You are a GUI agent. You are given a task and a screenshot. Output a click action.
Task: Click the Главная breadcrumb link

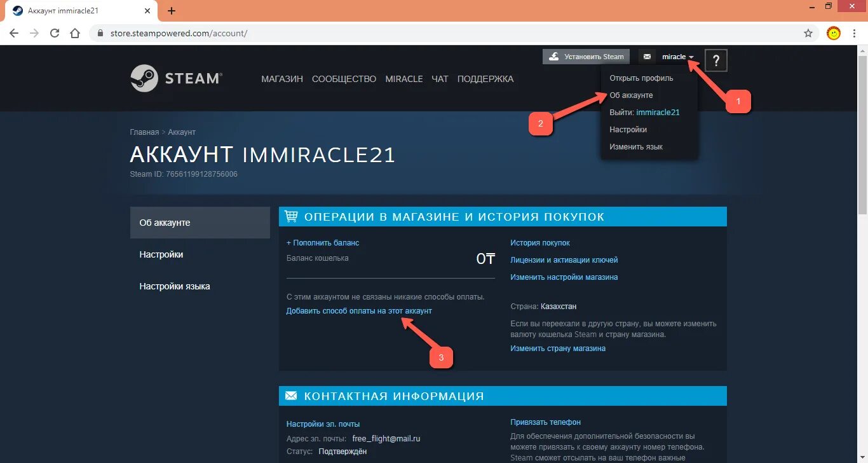click(x=144, y=132)
